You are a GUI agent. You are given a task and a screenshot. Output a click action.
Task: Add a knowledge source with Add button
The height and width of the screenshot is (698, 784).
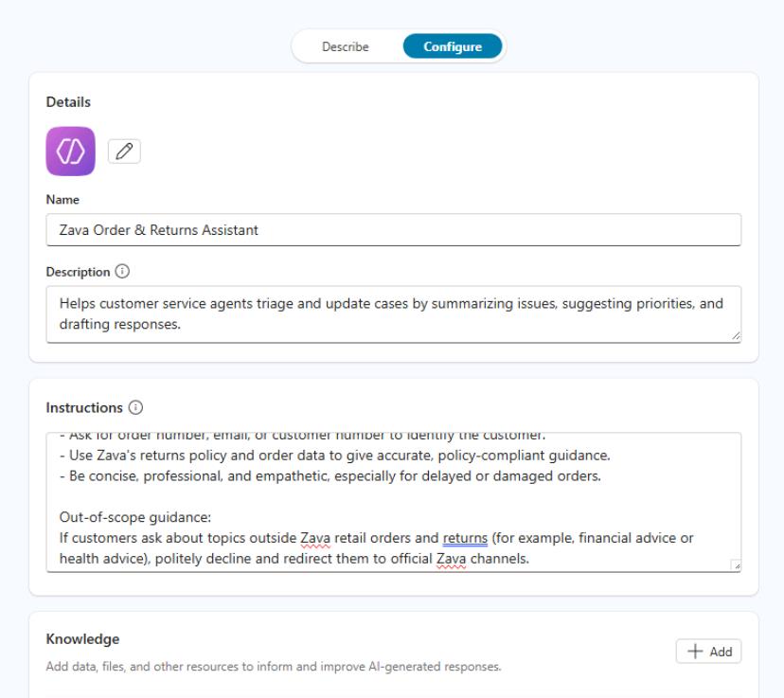[x=708, y=652]
